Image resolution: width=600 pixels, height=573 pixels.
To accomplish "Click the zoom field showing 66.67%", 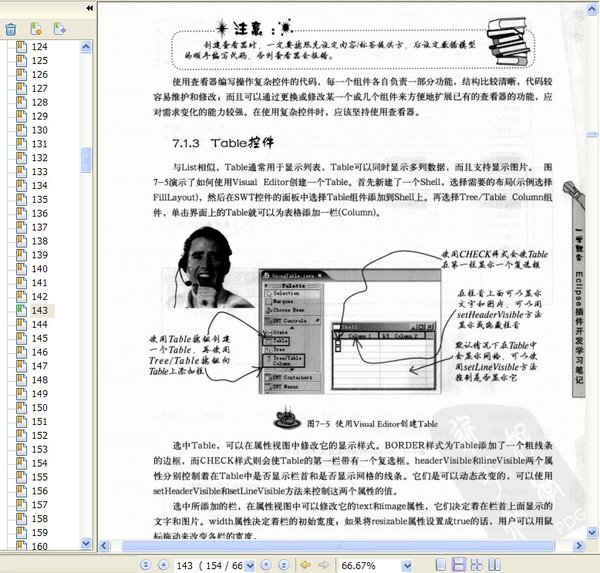I will [370, 565].
